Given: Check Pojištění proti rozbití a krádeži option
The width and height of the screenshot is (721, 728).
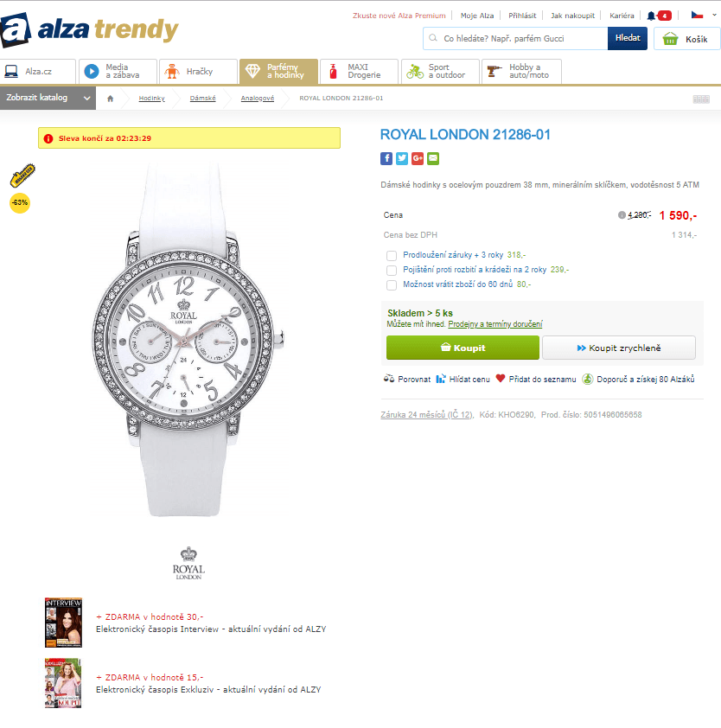Looking at the screenshot, I should click(392, 271).
